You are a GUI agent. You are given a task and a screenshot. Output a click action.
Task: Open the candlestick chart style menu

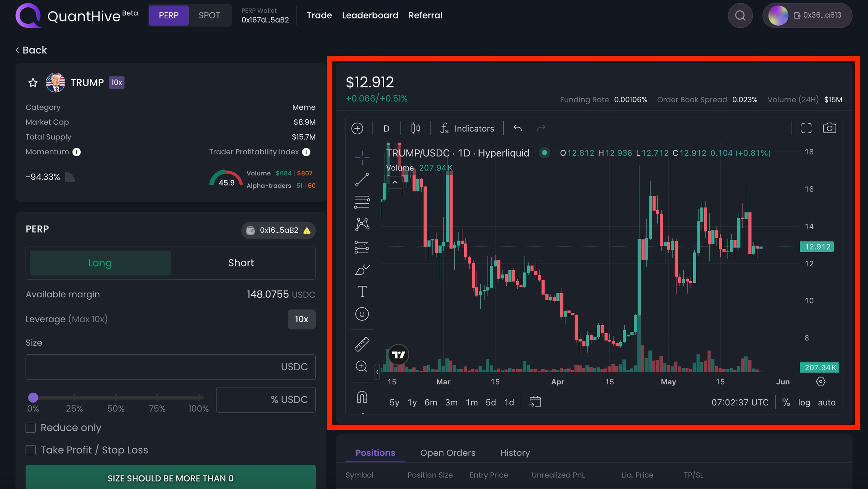tap(415, 128)
